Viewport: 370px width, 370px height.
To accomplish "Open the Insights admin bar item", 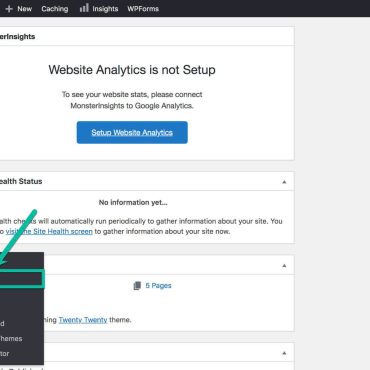I will (x=105, y=9).
